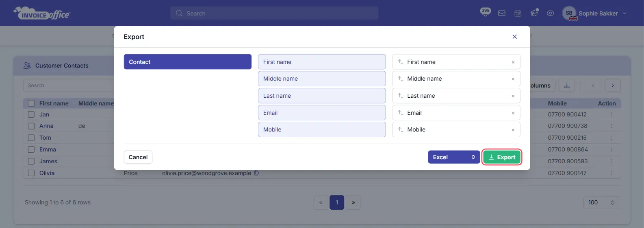Click Email in available fields list

pos(322,113)
